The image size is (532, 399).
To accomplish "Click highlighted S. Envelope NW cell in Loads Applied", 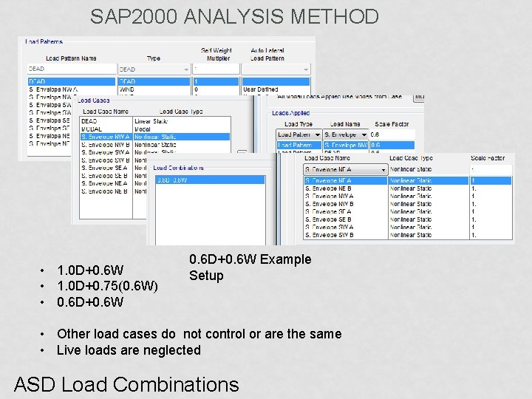I will (345, 146).
